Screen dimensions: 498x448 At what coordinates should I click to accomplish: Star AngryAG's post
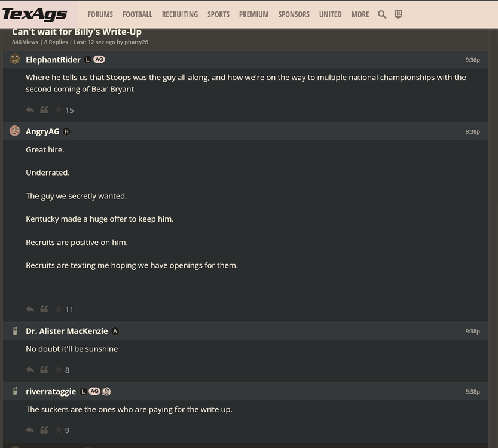(59, 309)
